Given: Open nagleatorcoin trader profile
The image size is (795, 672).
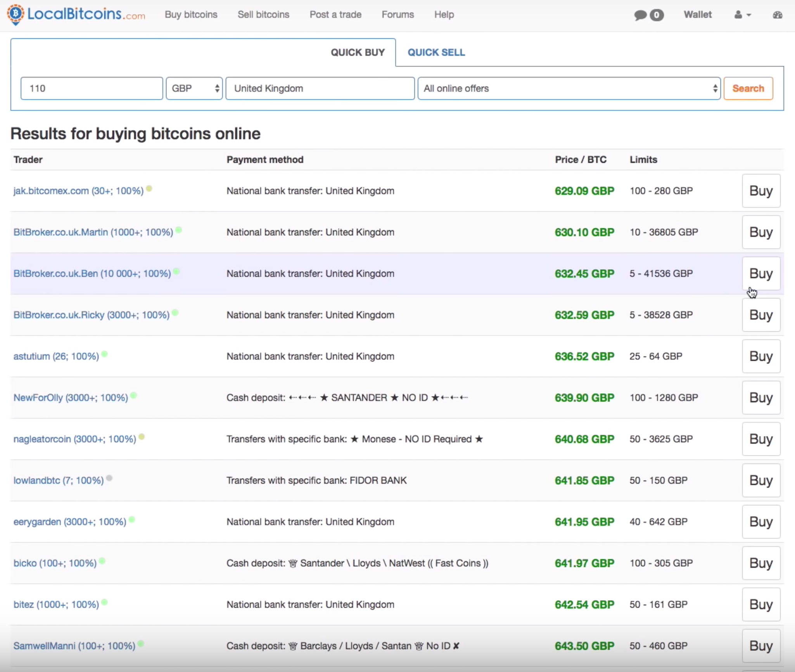Looking at the screenshot, I should tap(75, 439).
